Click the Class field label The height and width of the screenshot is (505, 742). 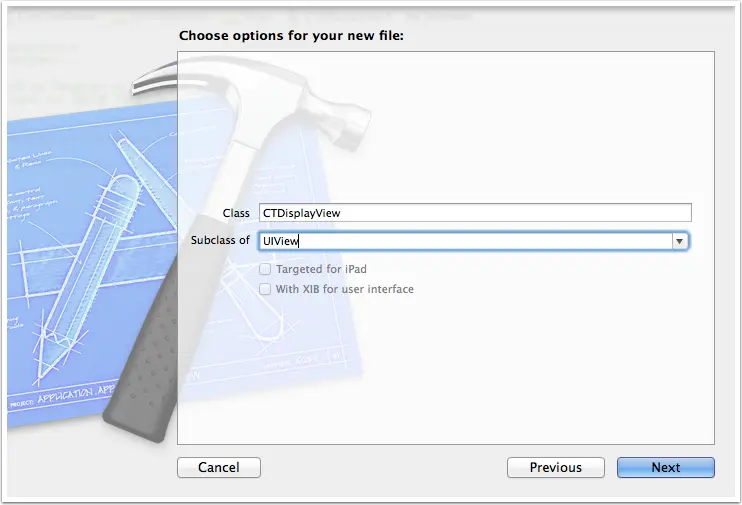coord(236,213)
